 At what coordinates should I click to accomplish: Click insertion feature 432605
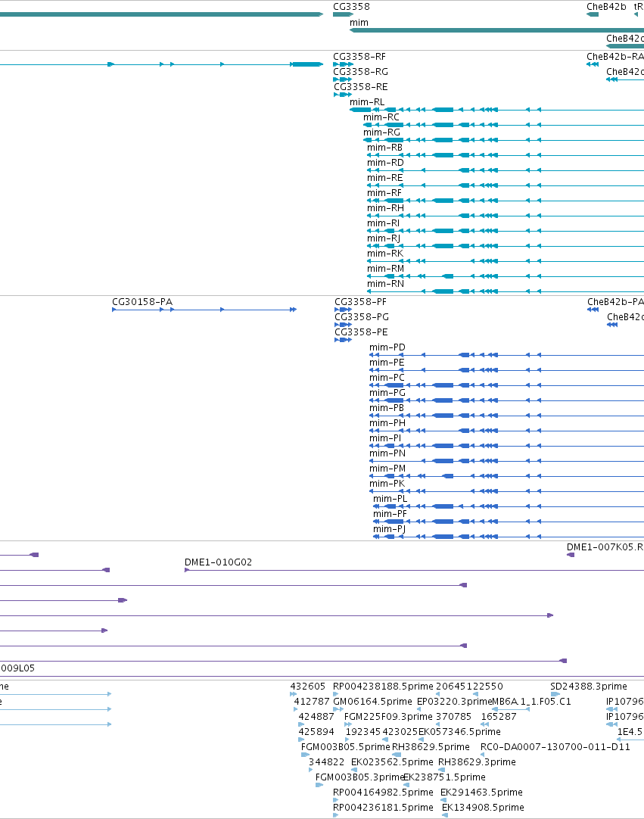308,687
